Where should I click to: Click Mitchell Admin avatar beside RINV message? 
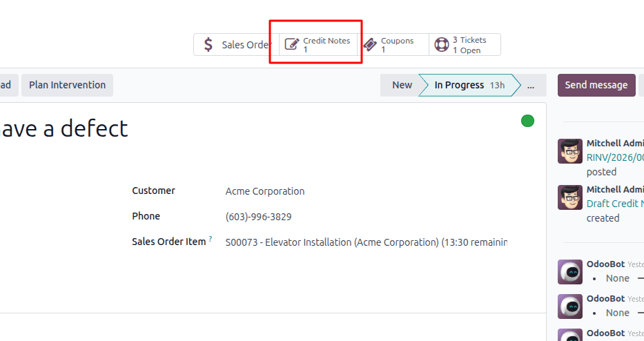pos(570,151)
